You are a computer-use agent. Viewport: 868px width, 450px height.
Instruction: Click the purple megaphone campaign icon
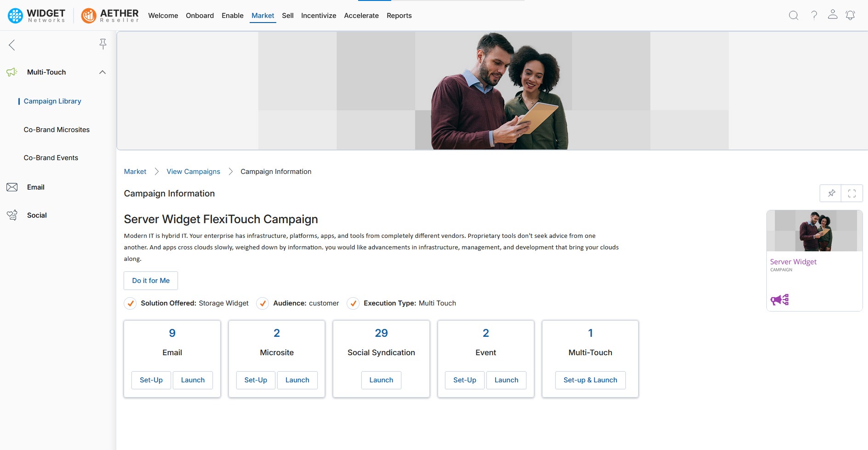pyautogui.click(x=779, y=300)
